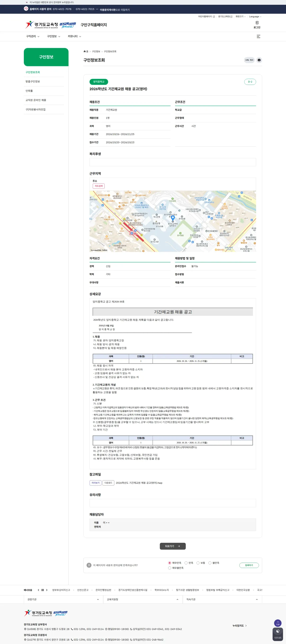286x644 pixels.
Task: Open the Language dropdown
Action: click(255, 16)
